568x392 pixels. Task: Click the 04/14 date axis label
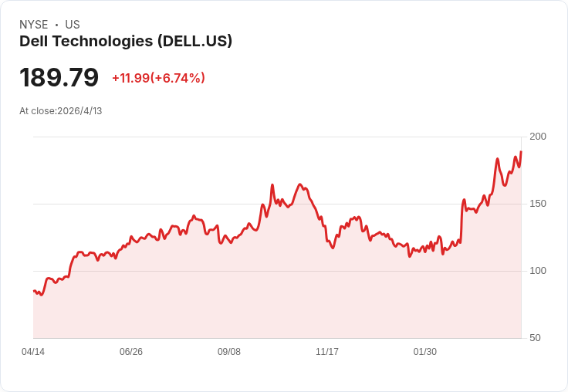(33, 351)
